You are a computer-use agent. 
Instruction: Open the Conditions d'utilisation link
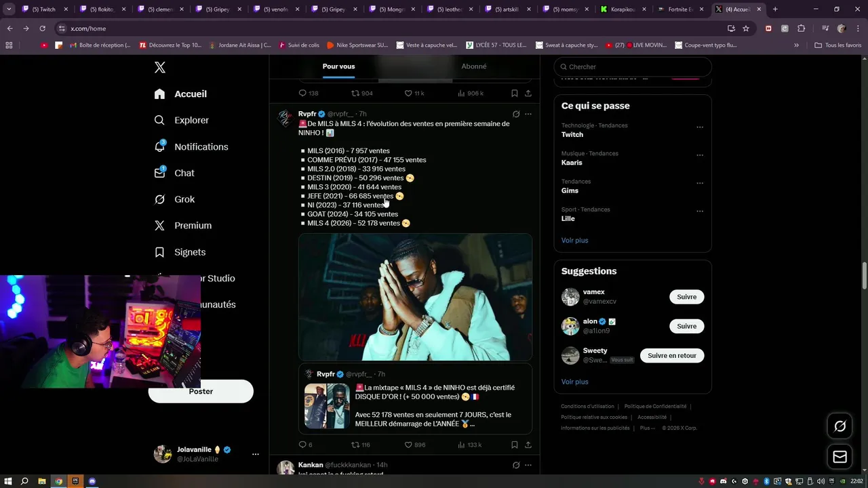click(587, 406)
